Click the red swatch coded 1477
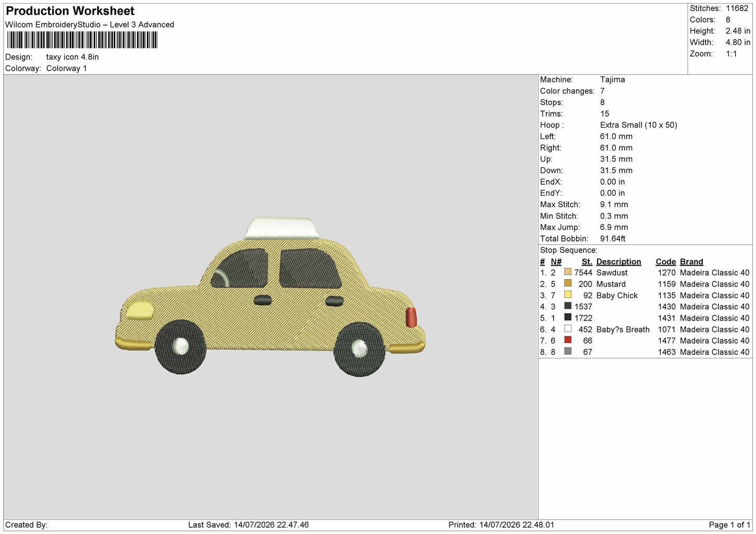 [568, 340]
